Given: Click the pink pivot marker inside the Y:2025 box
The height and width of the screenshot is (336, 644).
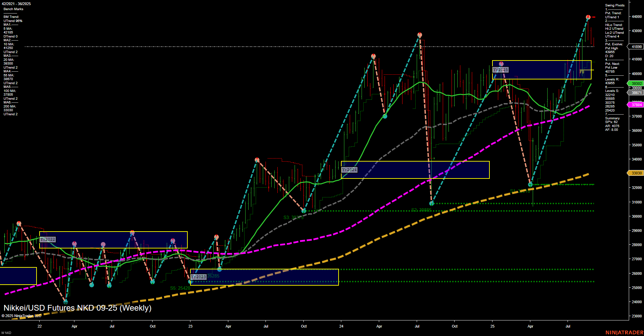Looking at the screenshot, I should 501,63.
